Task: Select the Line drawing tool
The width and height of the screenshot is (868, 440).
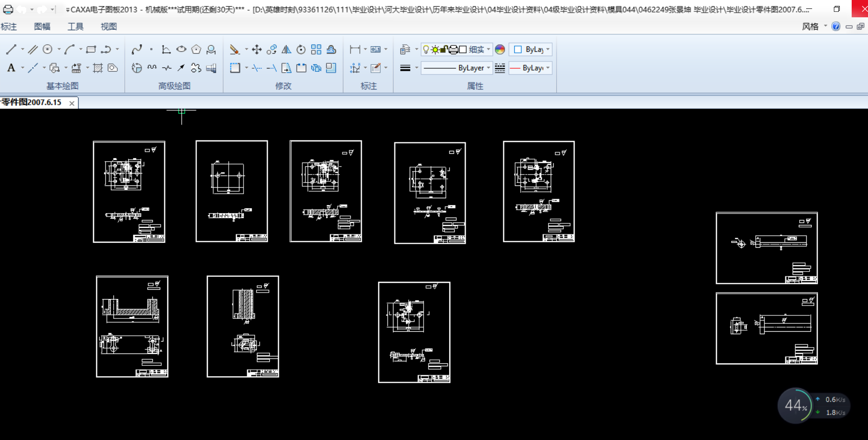Action: 11,49
